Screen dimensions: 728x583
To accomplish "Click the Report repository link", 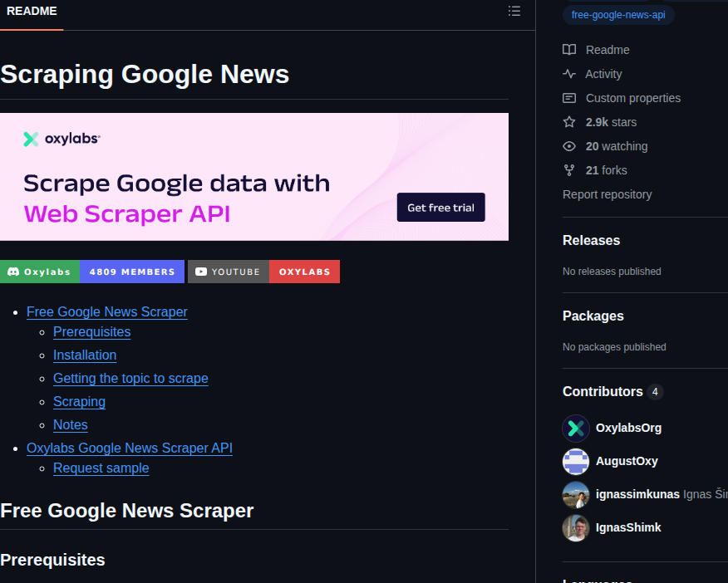I will (x=607, y=194).
